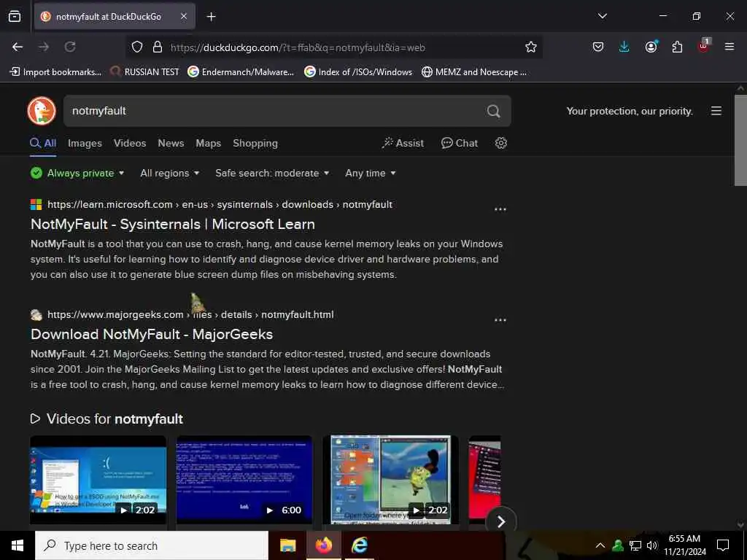
Task: Open the Firefox taskbar icon
Action: [x=323, y=545]
